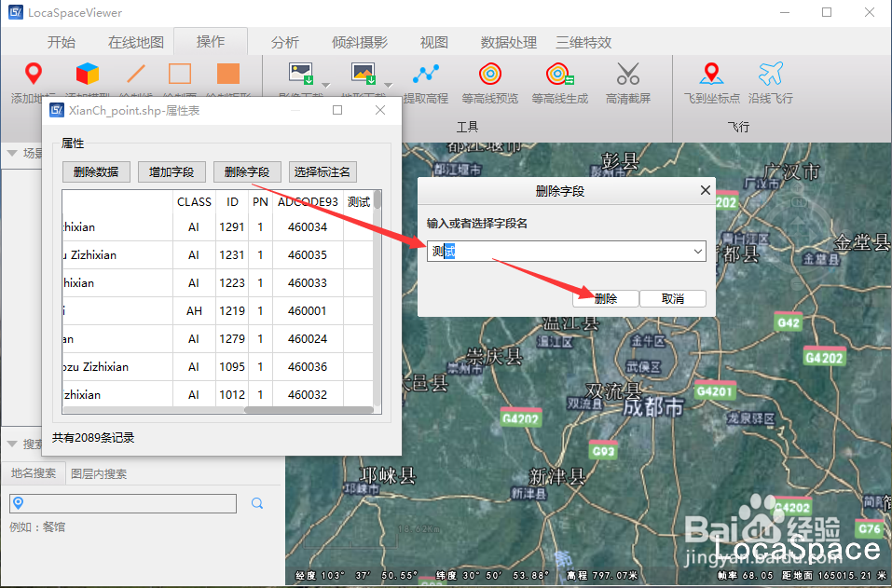This screenshot has height=588, width=892.
Task: Close the XianCh_point.shp attribute table window
Action: pos(380,110)
